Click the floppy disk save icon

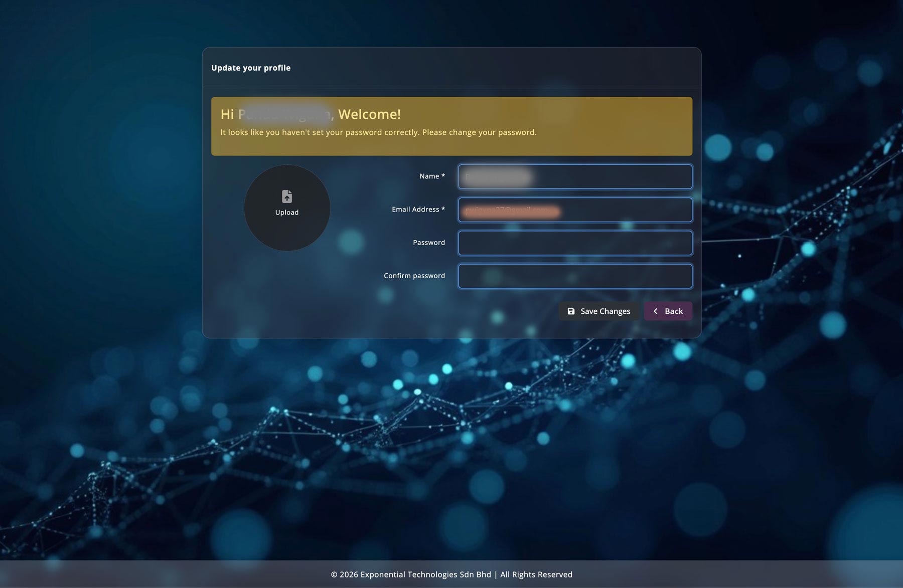(x=571, y=311)
